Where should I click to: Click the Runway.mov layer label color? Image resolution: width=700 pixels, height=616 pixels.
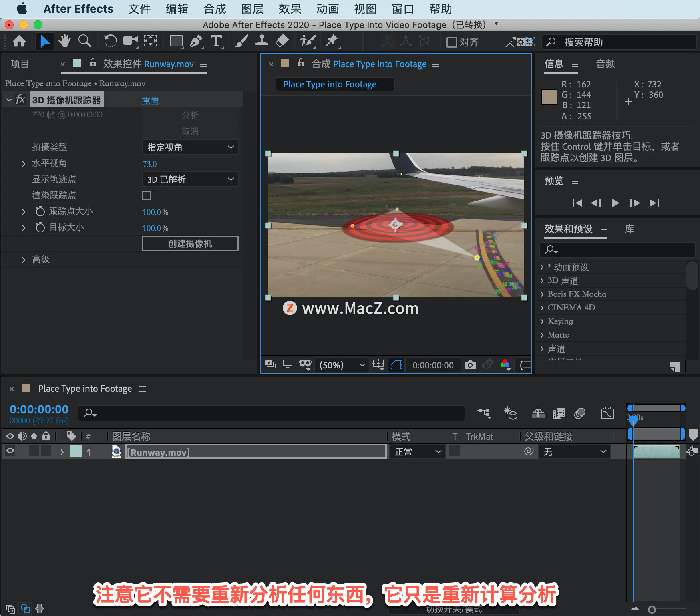[x=76, y=451]
